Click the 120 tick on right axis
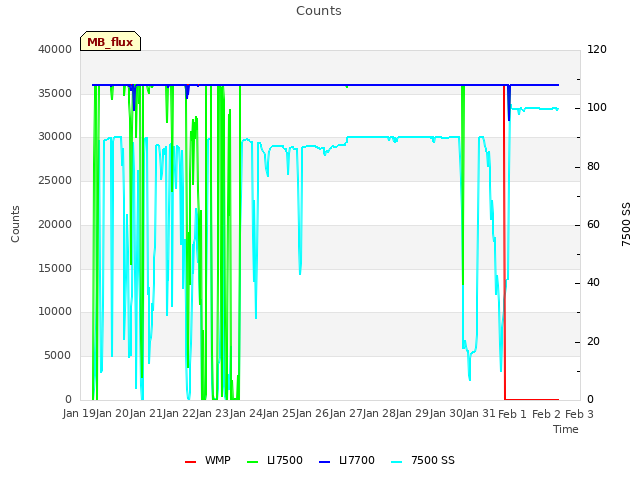 pyautogui.click(x=597, y=49)
